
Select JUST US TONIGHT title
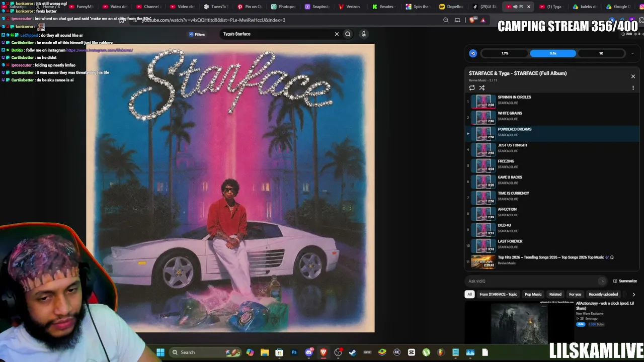513,145
